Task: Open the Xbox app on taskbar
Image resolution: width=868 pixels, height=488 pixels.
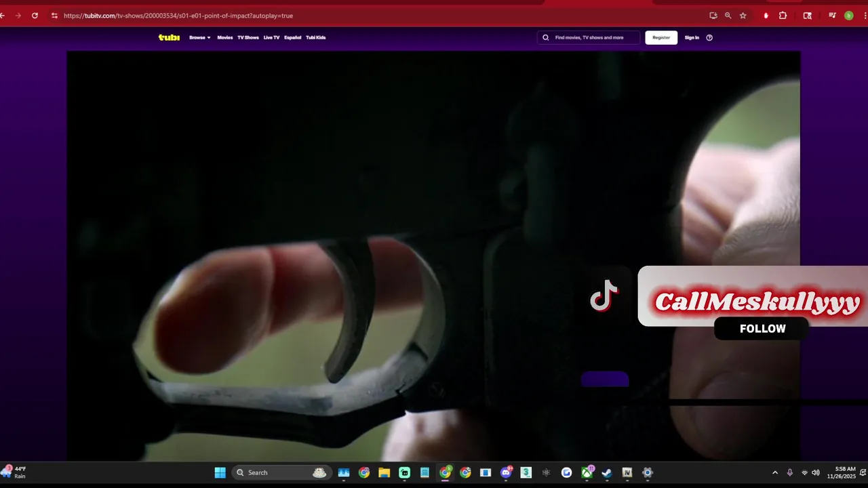Action: click(587, 472)
